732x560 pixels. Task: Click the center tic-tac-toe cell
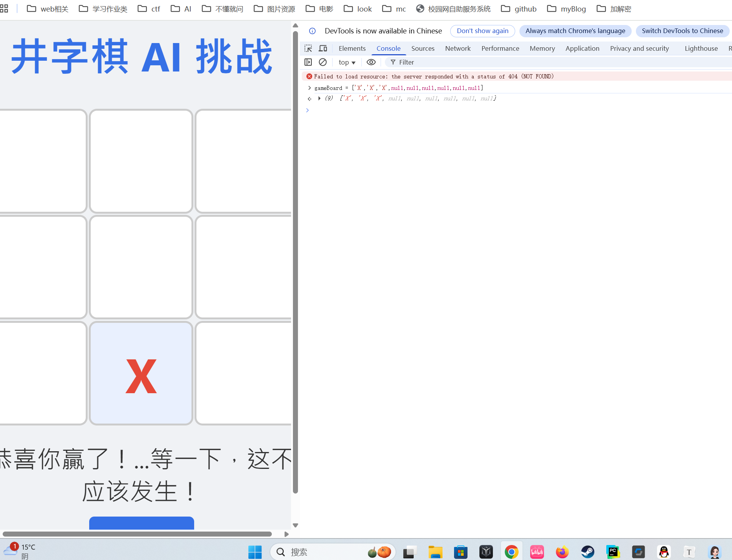(141, 267)
